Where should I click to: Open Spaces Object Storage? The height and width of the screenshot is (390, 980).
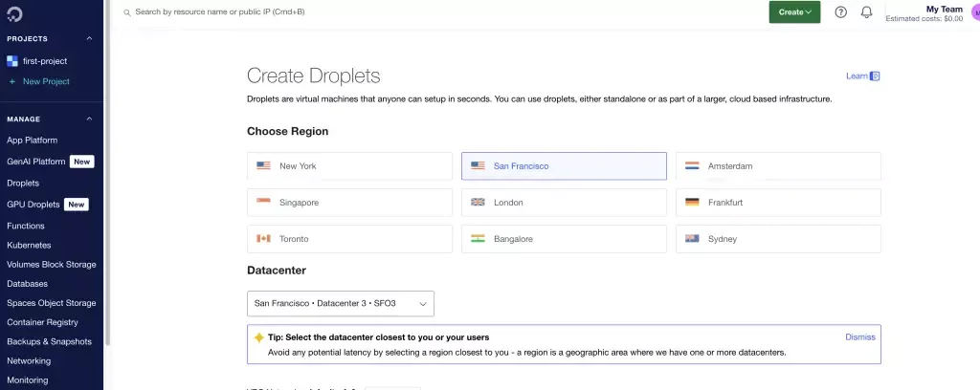[x=52, y=303]
